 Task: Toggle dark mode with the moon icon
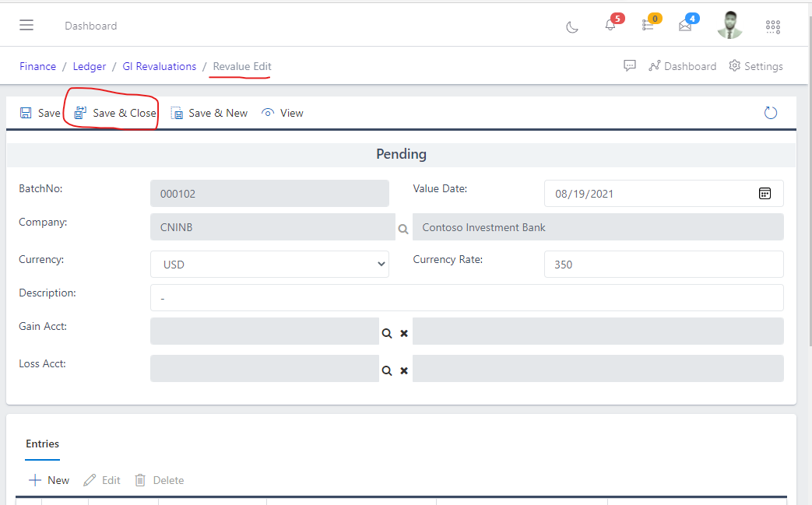pos(572,26)
